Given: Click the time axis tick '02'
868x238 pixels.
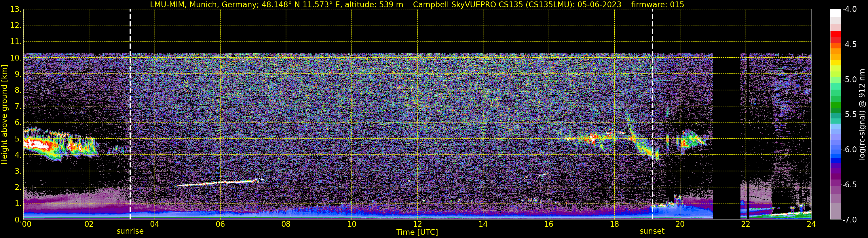Looking at the screenshot, I should [x=89, y=224].
